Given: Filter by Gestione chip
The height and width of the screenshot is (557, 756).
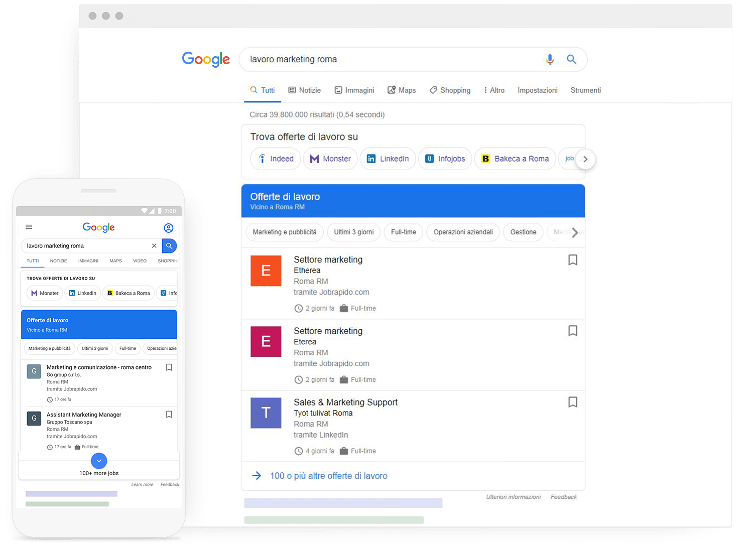Looking at the screenshot, I should click(x=524, y=232).
